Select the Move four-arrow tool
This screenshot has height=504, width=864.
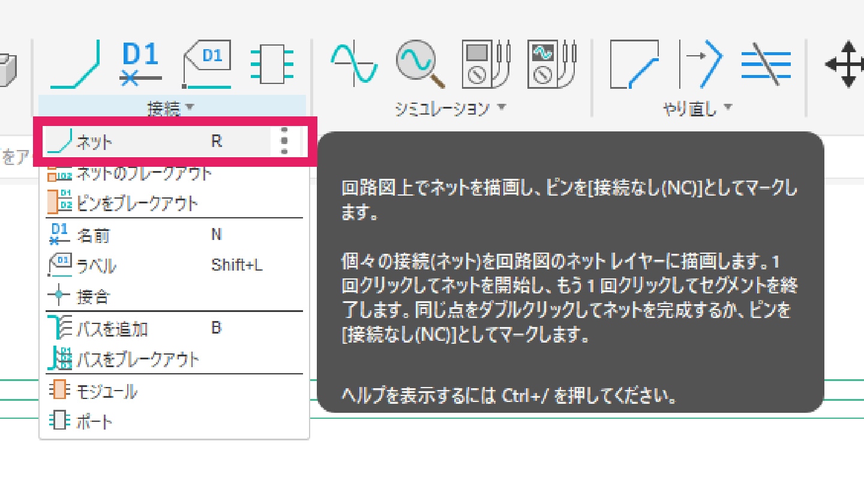click(x=845, y=64)
